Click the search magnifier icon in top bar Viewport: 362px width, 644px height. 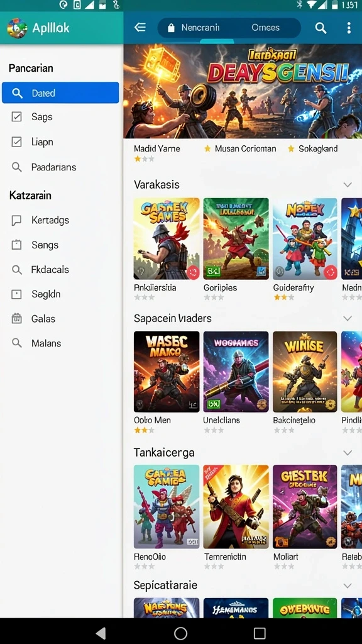tap(321, 28)
